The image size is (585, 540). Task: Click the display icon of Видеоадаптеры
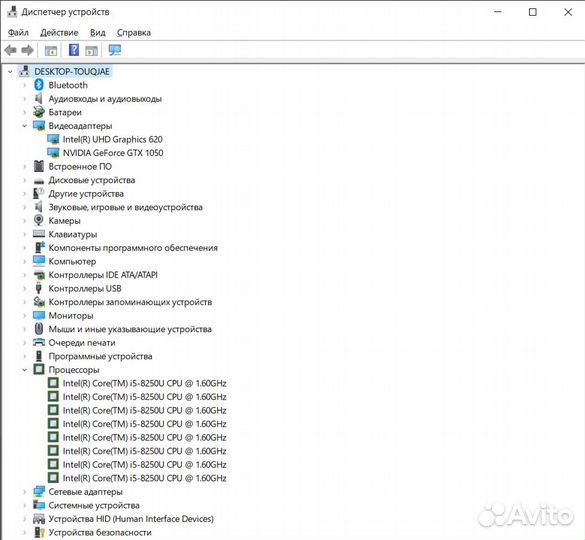tap(39, 126)
